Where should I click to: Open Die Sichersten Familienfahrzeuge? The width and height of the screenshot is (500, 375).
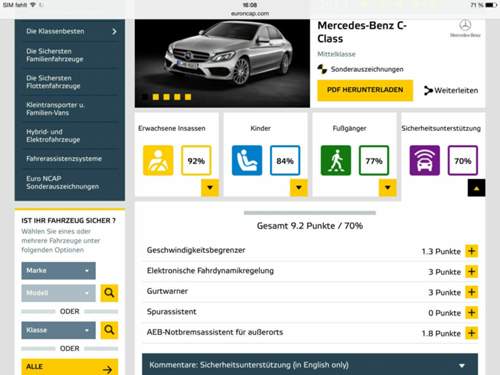click(70, 55)
